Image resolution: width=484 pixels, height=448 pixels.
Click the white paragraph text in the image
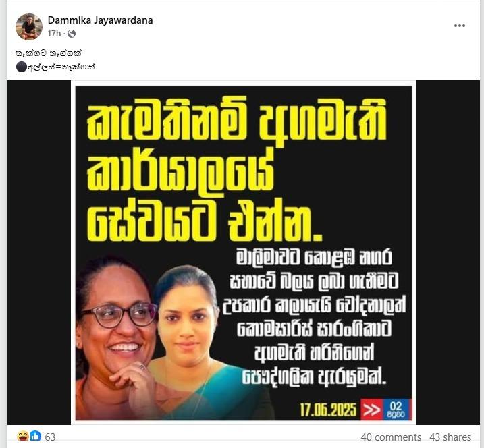pyautogui.click(x=315, y=316)
